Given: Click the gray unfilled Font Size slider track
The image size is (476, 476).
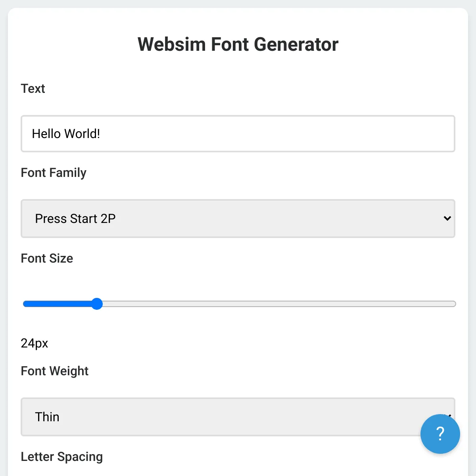Looking at the screenshot, I should click(x=278, y=304).
